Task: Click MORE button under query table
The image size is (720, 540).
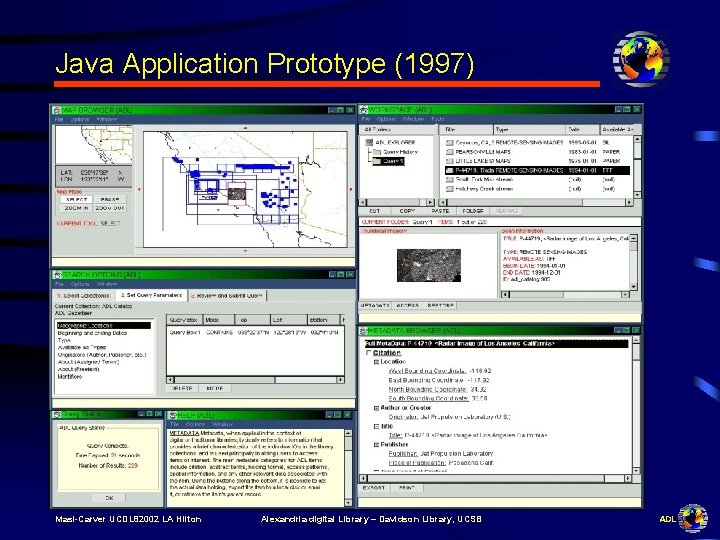Action: pos(215,388)
